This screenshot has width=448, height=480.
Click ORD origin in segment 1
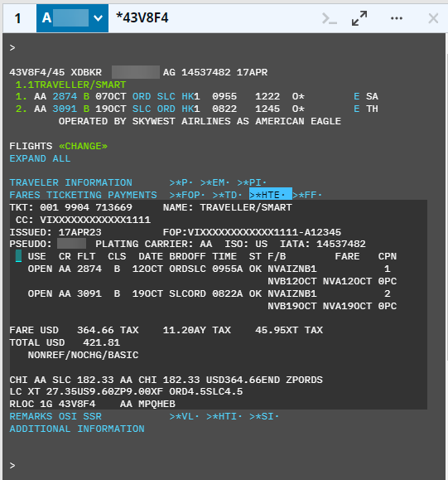tap(142, 97)
